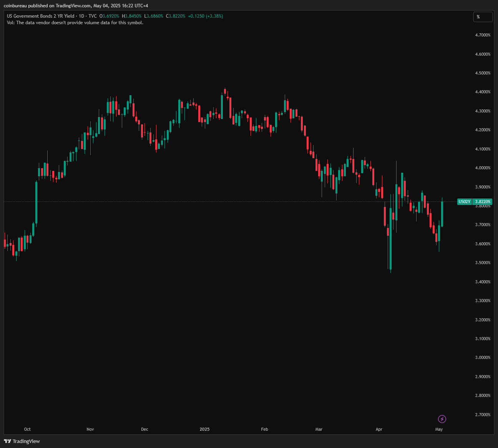Click the Feb label on the time axis
498x448 pixels.
[264, 429]
